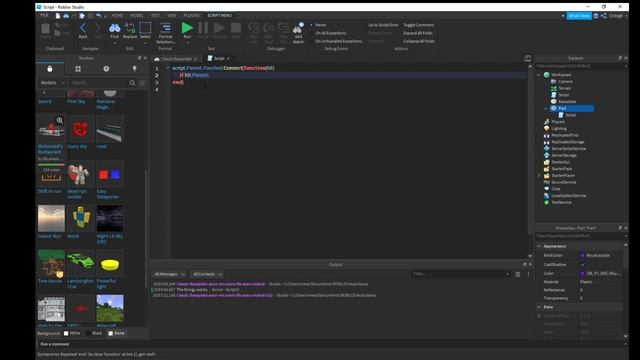Click Collapse All Folds action
Viewport: 640px width, 360px height.
click(x=419, y=41)
